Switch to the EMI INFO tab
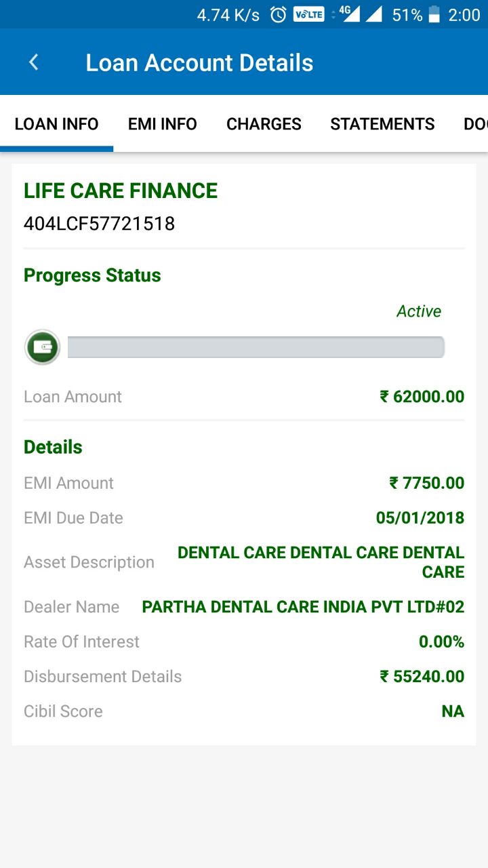 coord(163,124)
